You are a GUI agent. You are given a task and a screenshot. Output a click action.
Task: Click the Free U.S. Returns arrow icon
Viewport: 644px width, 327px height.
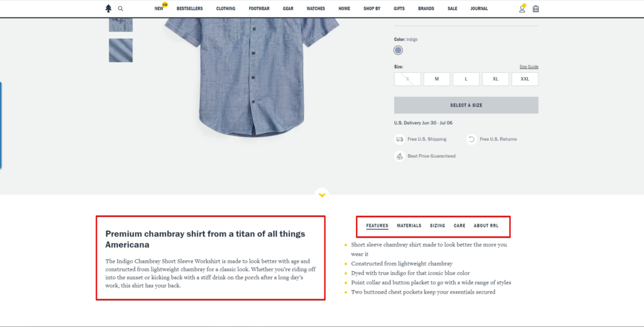click(471, 139)
